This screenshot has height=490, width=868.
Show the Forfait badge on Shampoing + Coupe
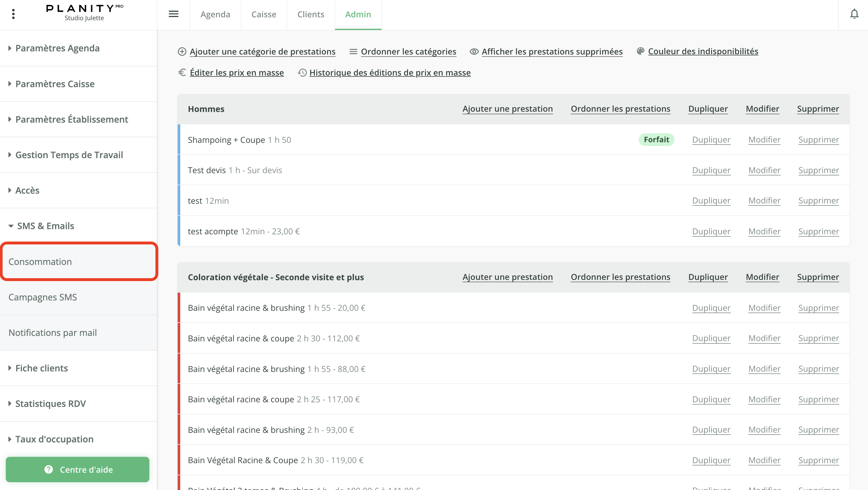656,140
